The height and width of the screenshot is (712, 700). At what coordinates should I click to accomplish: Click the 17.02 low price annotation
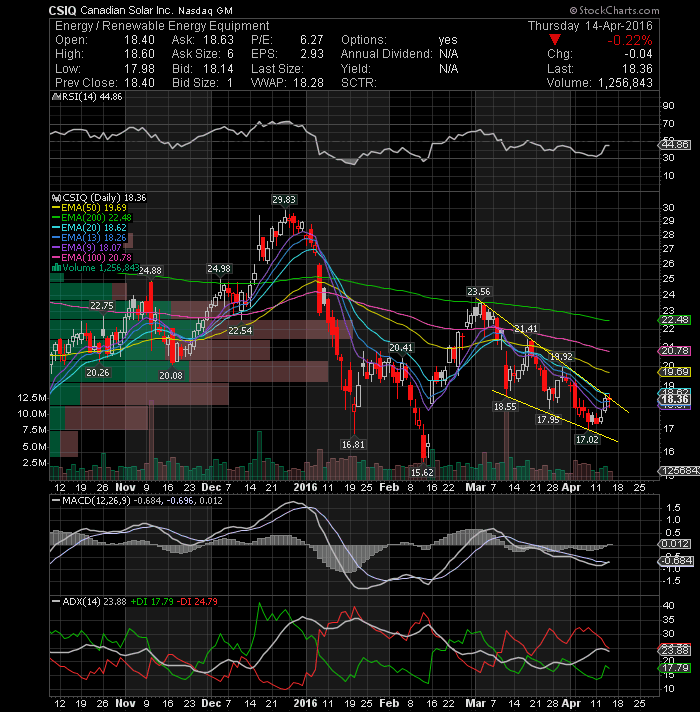[x=587, y=440]
